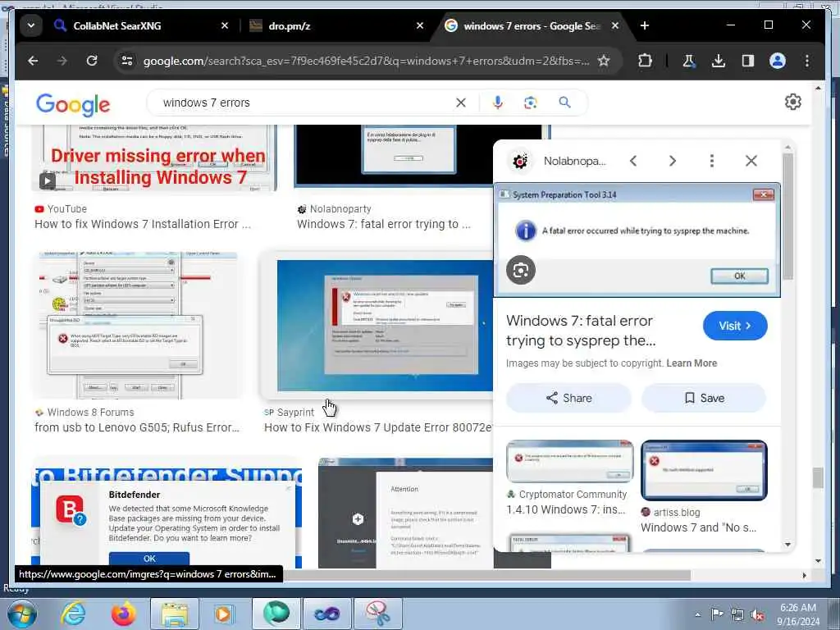Image resolution: width=840 pixels, height=630 pixels.
Task: Click the page vertical scrollbar thumb
Action: pyautogui.click(x=818, y=478)
